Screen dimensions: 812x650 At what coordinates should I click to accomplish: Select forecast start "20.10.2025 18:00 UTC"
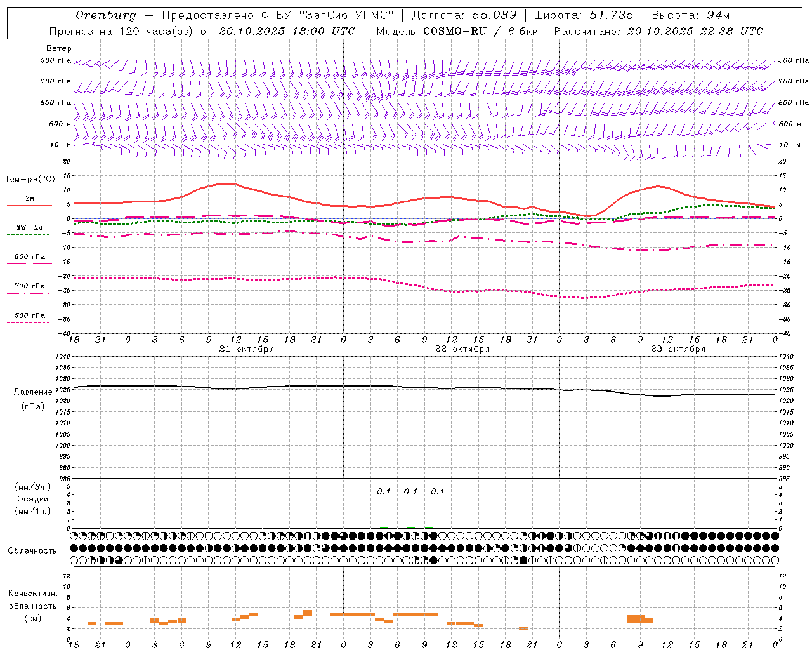click(287, 31)
